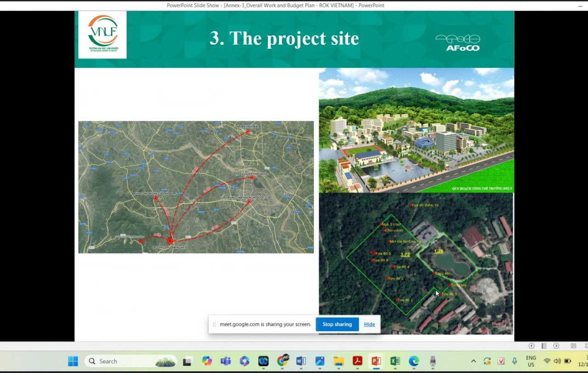Go to the previous slide

[x=531, y=346]
